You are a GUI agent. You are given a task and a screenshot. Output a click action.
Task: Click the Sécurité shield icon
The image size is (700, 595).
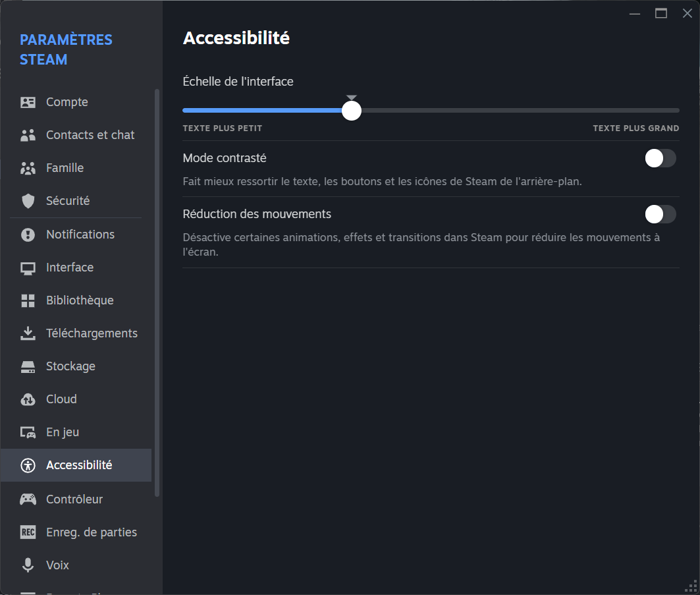[x=28, y=201]
